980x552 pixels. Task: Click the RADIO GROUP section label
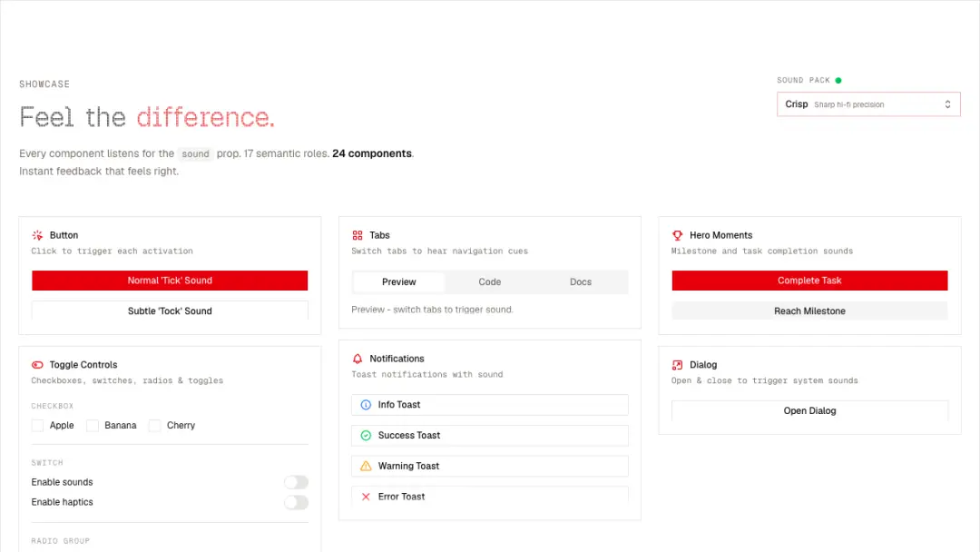tap(61, 541)
